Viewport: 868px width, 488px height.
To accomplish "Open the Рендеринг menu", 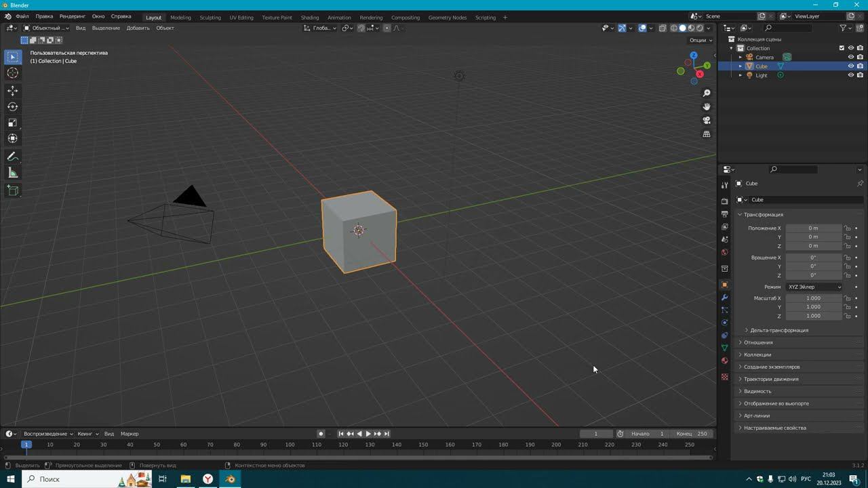I will click(x=73, y=16).
